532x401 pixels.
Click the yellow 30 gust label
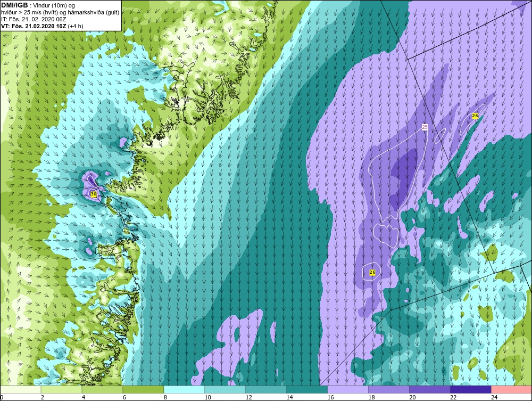point(94,194)
